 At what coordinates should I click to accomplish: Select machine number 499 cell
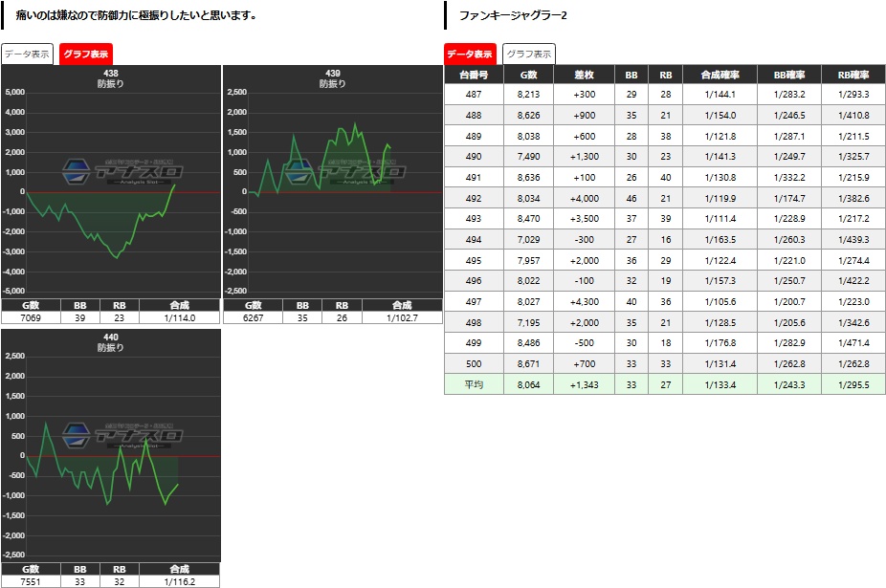(474, 343)
